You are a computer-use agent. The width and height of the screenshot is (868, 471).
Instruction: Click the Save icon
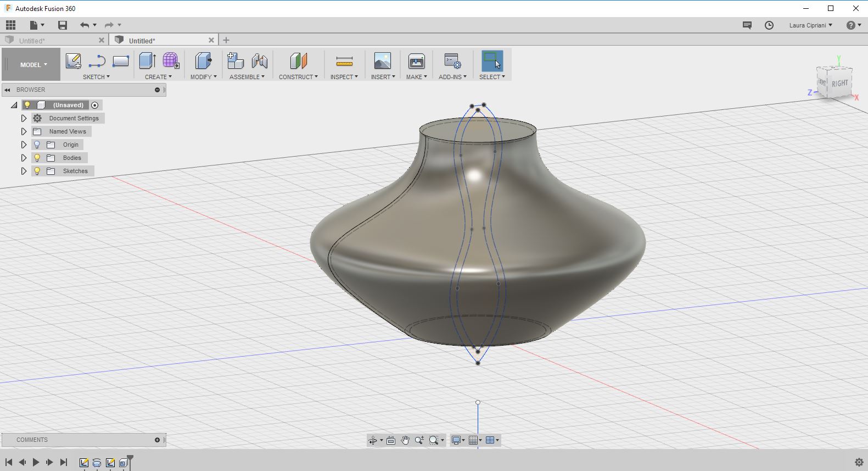[63, 25]
